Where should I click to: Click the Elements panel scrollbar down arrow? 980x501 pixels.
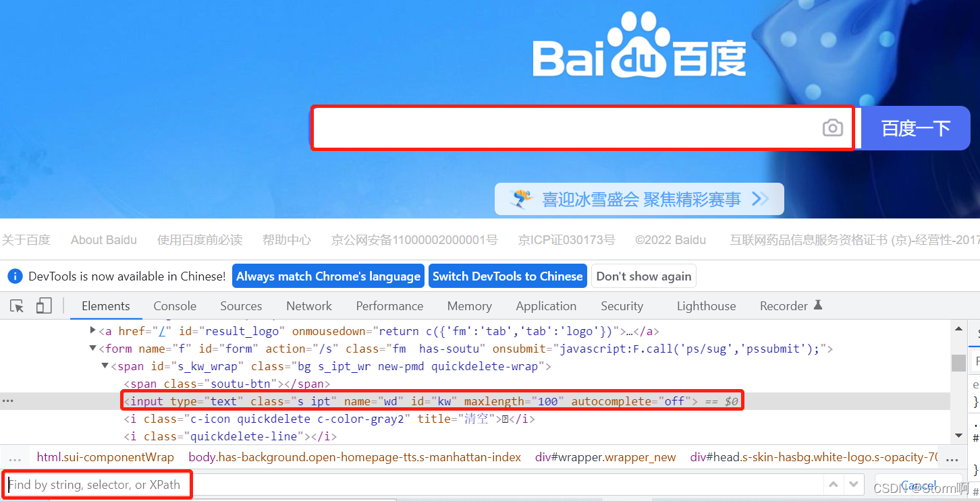958,436
